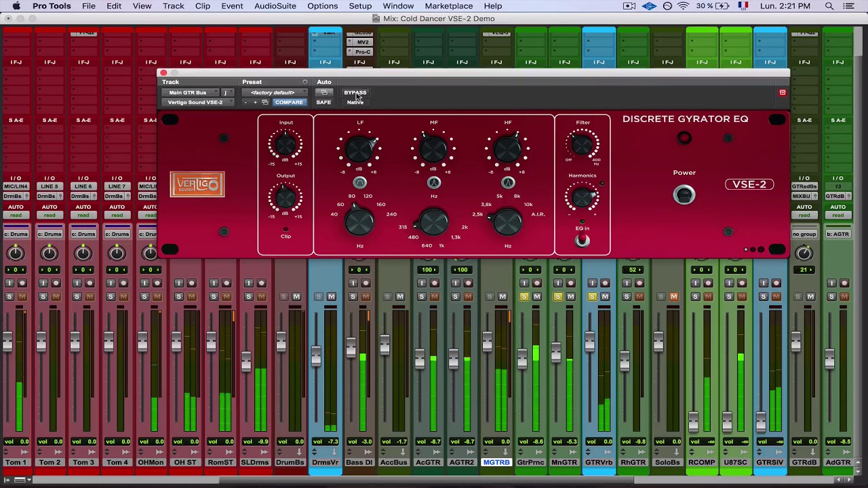Enable record on AcGTR track
The image size is (868, 488).
pyautogui.click(x=433, y=283)
